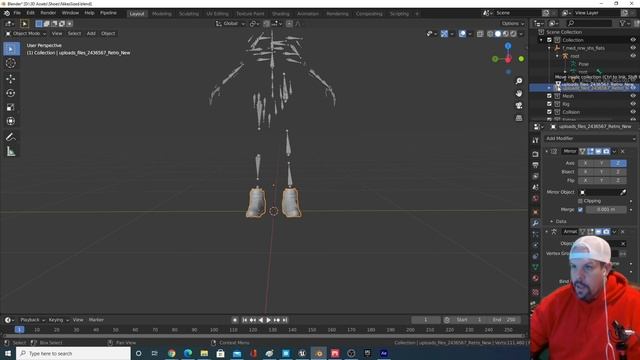Click the outliner search field
This screenshot has width=640, height=360.
click(589, 24)
